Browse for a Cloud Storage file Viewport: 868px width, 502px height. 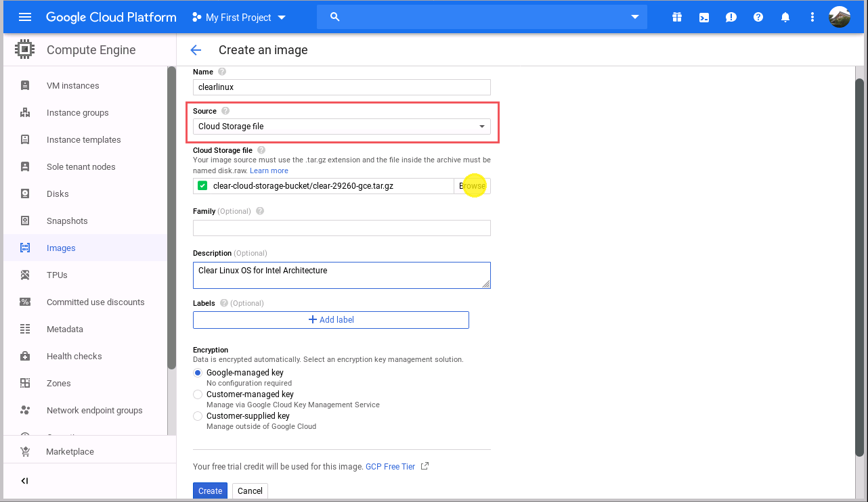coord(472,186)
